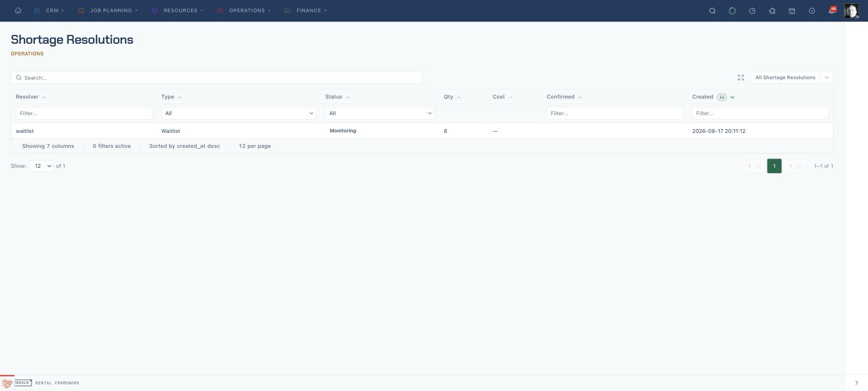868x391 pixels.
Task: Click the green circular status indicator icon
Action: tap(732, 11)
